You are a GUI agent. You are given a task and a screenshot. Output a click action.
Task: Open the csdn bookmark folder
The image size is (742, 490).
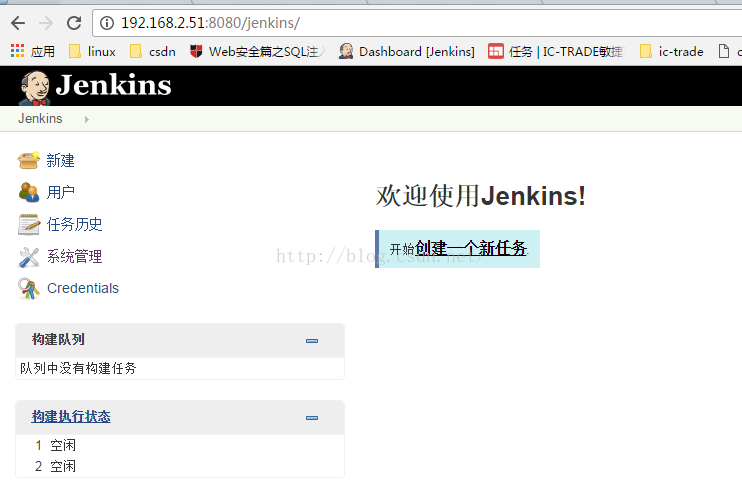click(153, 51)
